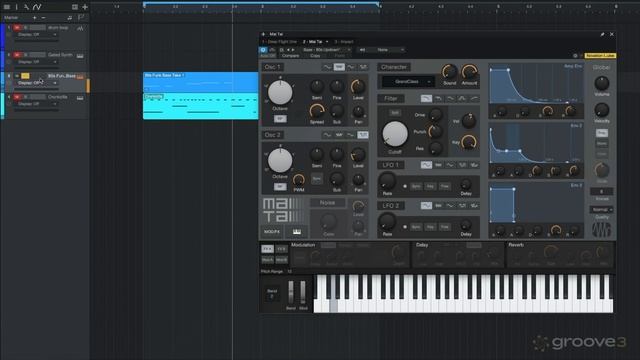The image size is (640, 360).
Task: Click the instrument icon on Clarinette track
Action: tap(80, 98)
